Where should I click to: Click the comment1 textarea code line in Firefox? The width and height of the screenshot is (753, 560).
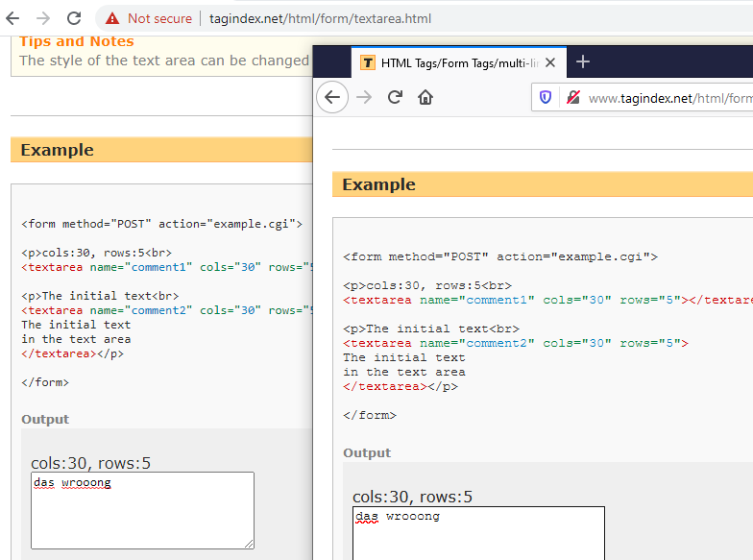(547, 300)
